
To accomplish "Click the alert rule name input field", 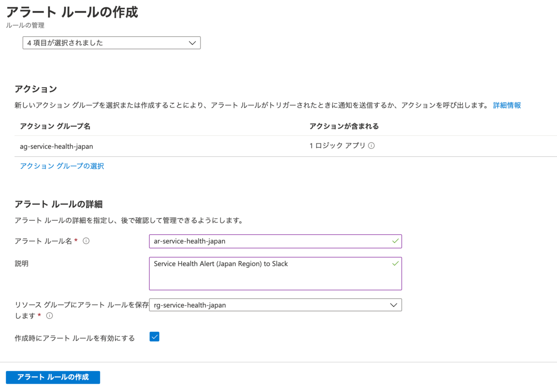I will (x=275, y=241).
